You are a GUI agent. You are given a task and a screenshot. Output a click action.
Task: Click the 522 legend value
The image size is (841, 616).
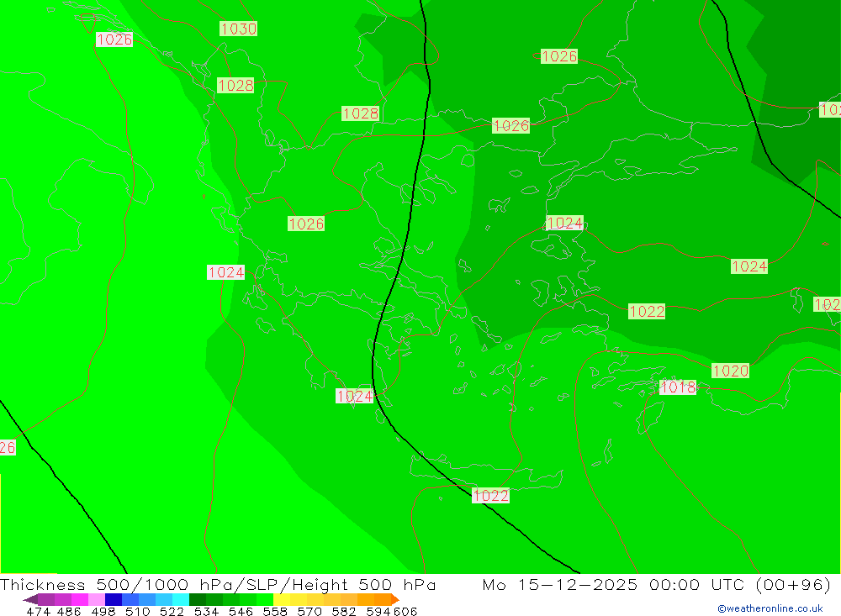coord(172,612)
